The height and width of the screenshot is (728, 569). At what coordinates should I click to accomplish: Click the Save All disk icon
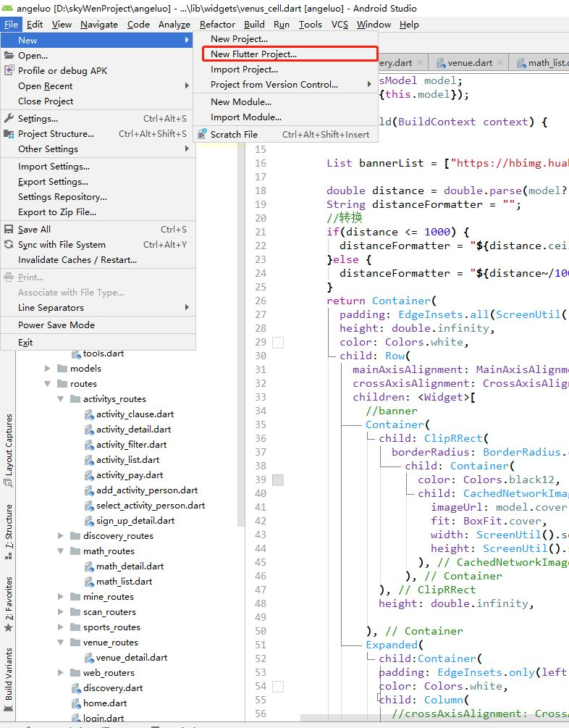click(x=9, y=229)
